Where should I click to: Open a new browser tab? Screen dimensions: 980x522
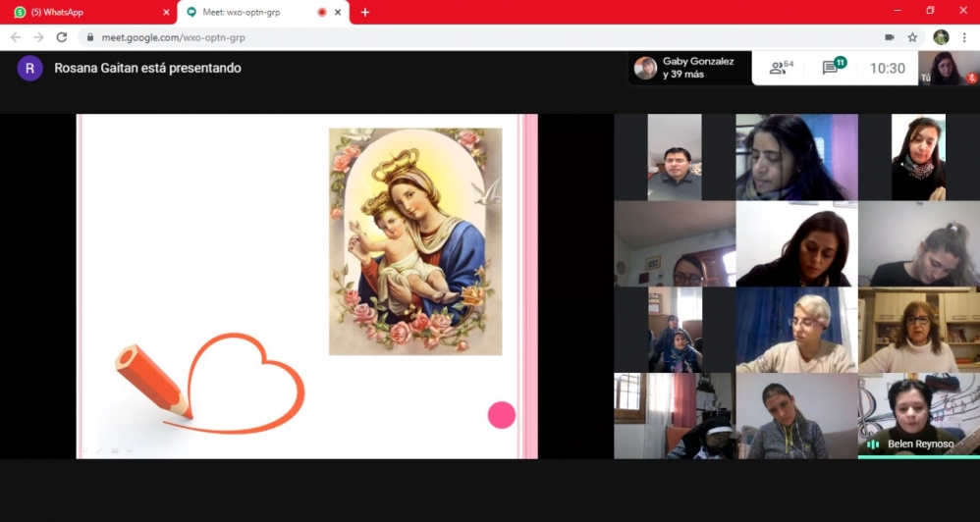click(365, 13)
